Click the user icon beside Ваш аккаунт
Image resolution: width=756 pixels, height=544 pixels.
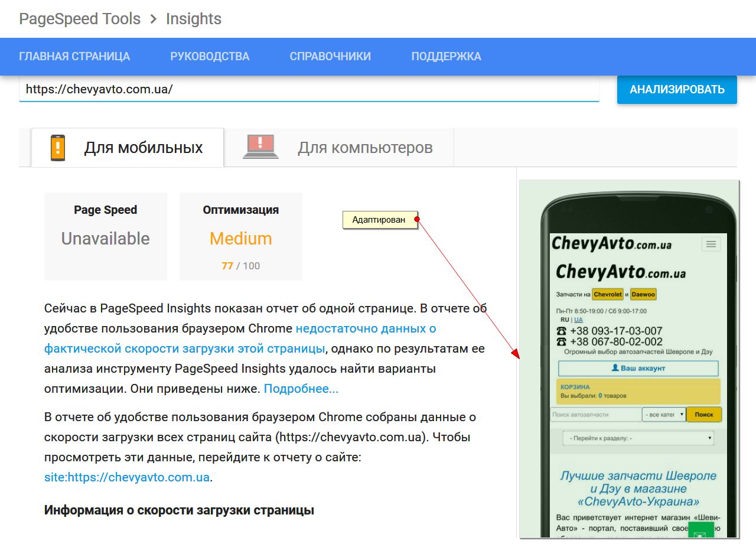(615, 368)
